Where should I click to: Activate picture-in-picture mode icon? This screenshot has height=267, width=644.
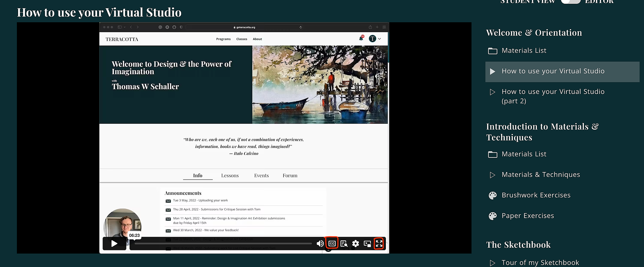tap(367, 243)
